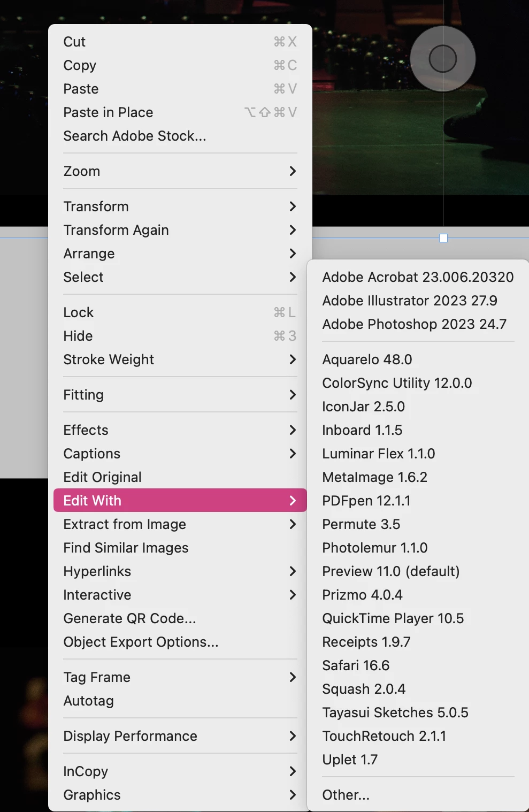
Task: Select Paste in the context menu
Action: pos(180,89)
